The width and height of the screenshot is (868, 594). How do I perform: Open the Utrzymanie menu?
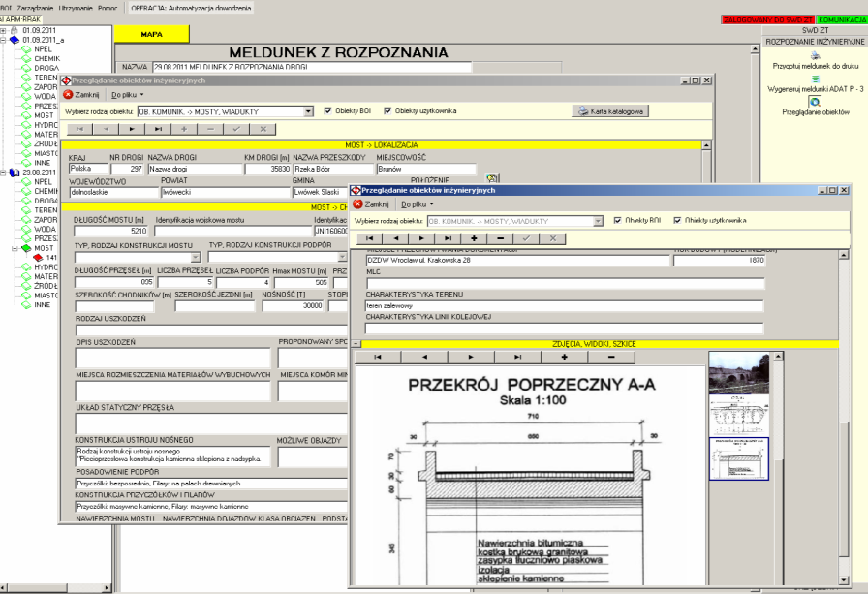[x=75, y=8]
